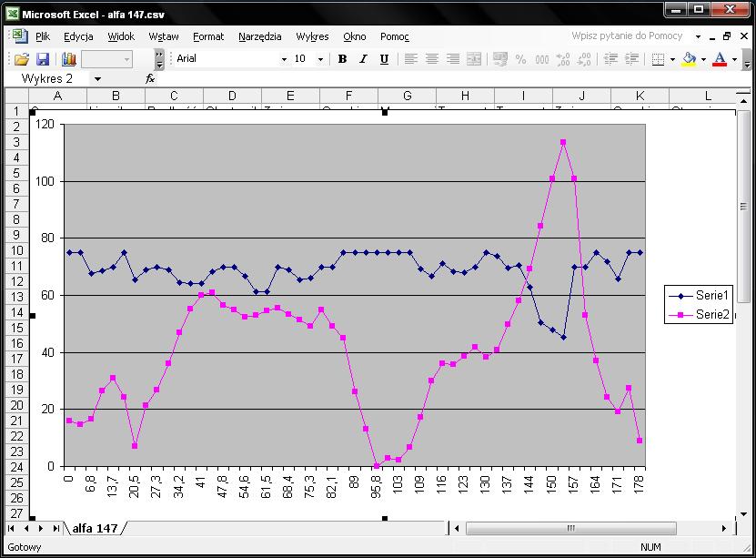The height and width of the screenshot is (558, 756).
Task: Open the Format menu
Action: click(208, 36)
